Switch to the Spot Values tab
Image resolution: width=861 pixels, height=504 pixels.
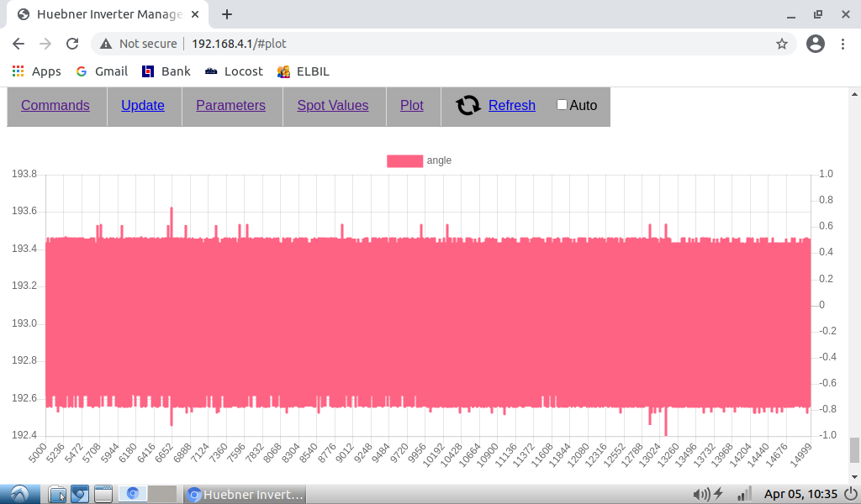(333, 105)
